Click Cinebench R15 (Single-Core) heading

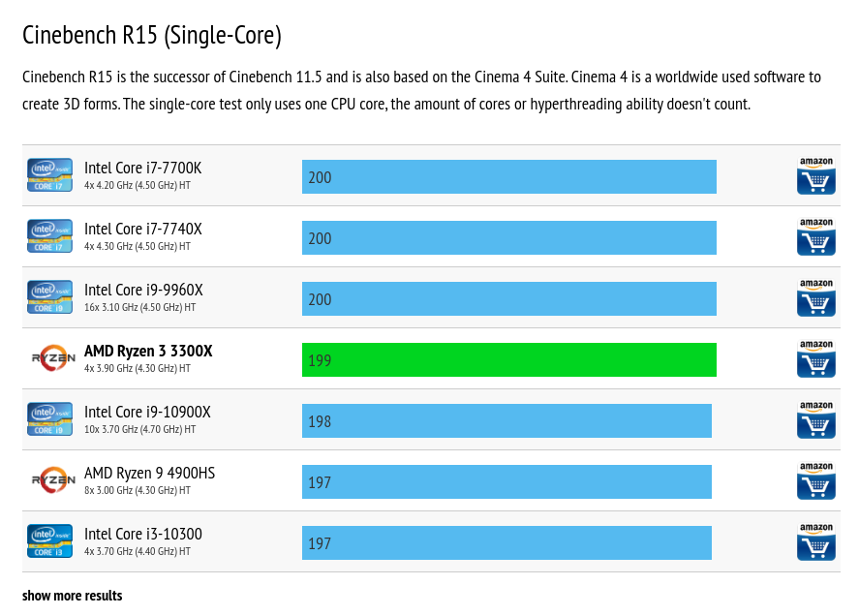pos(152,36)
